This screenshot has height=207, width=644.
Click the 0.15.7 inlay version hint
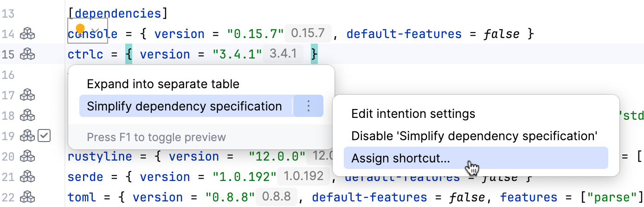tap(308, 34)
